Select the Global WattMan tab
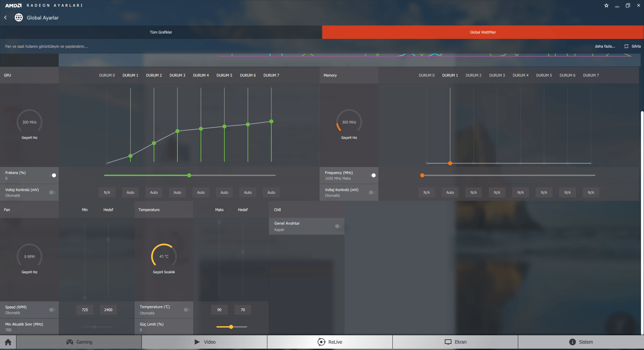Screen dimensions: 644x350 tap(483, 32)
